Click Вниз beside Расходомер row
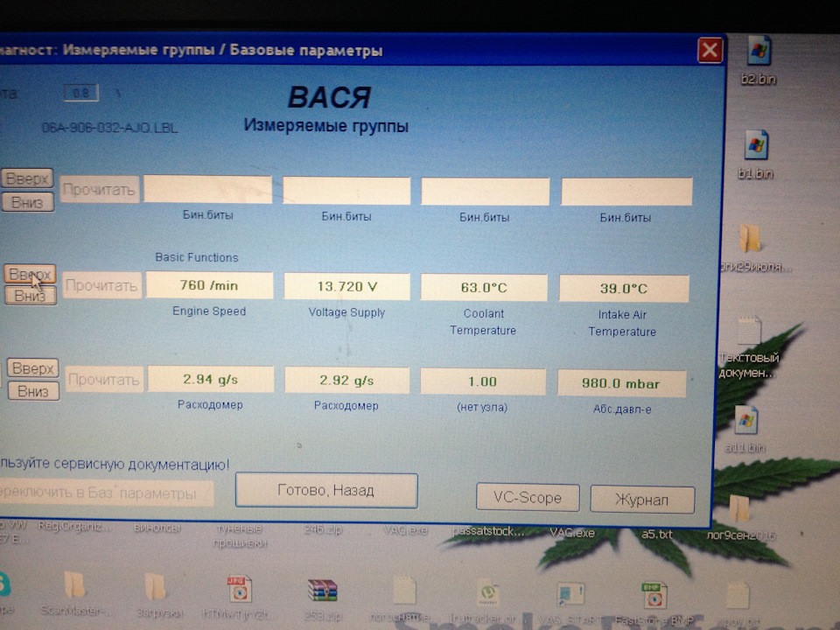Screen dimensions: 840x630 [33, 391]
